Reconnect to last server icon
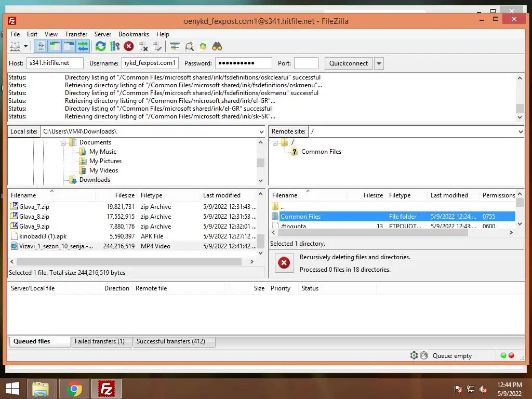The height and width of the screenshot is (399, 532). click(157, 46)
